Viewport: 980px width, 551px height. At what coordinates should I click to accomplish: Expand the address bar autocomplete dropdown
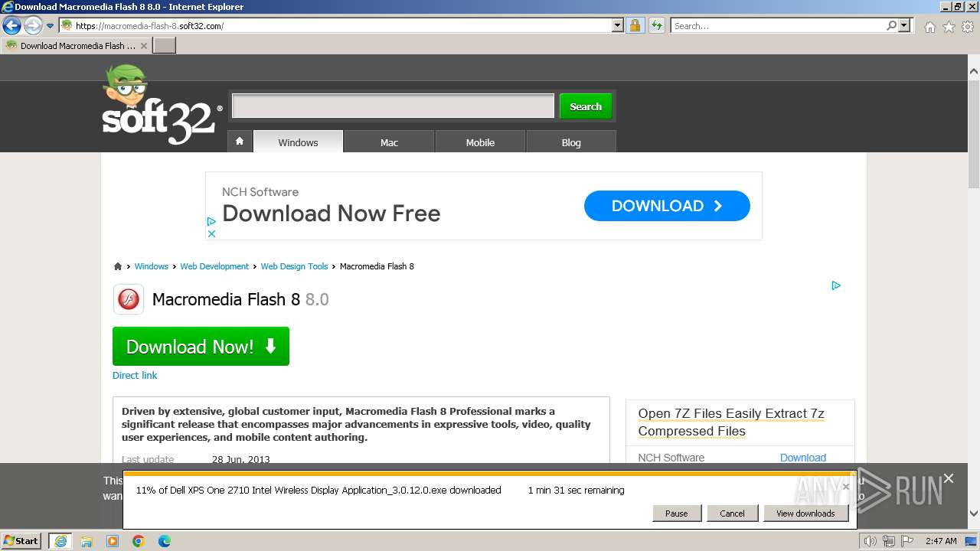618,25
